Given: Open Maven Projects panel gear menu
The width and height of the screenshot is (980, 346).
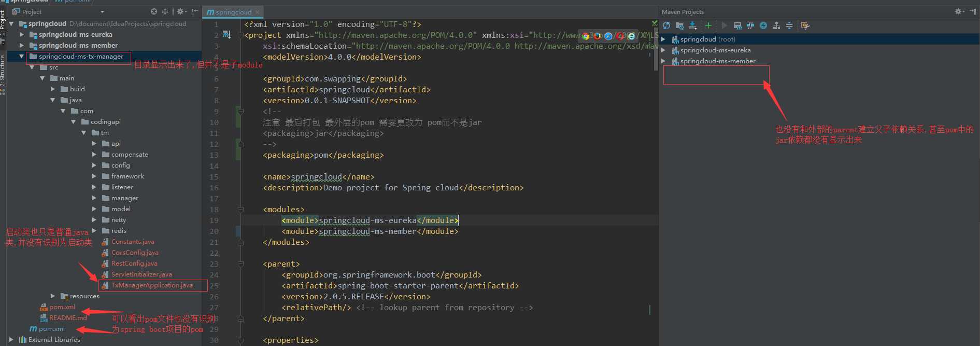Looking at the screenshot, I should tap(959, 11).
